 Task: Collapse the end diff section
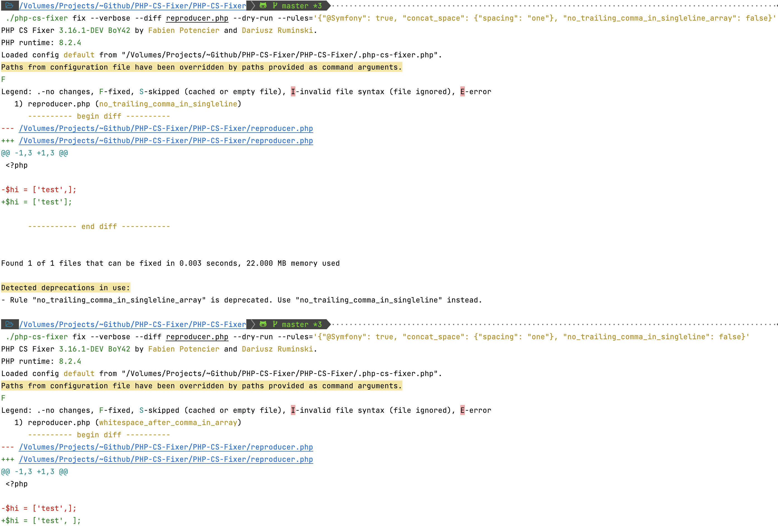click(x=99, y=226)
